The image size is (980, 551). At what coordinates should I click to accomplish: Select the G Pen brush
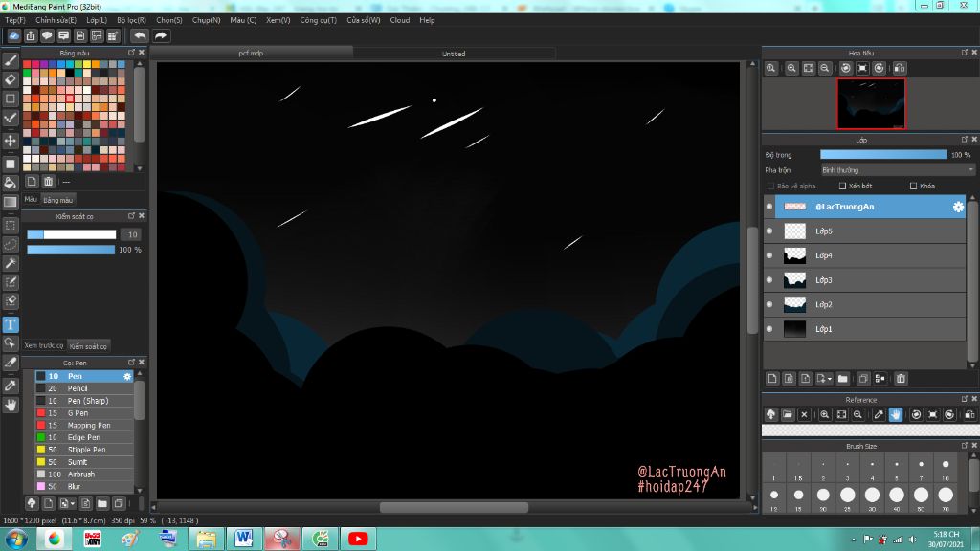(84, 413)
